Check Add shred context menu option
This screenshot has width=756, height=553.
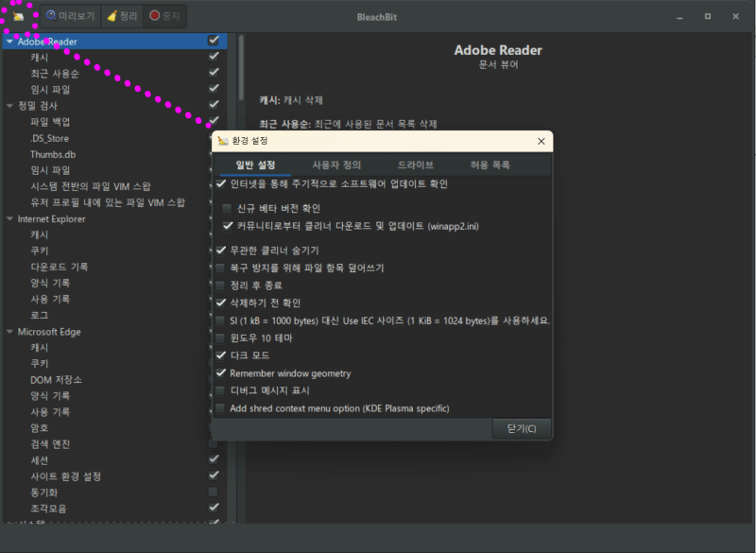220,408
